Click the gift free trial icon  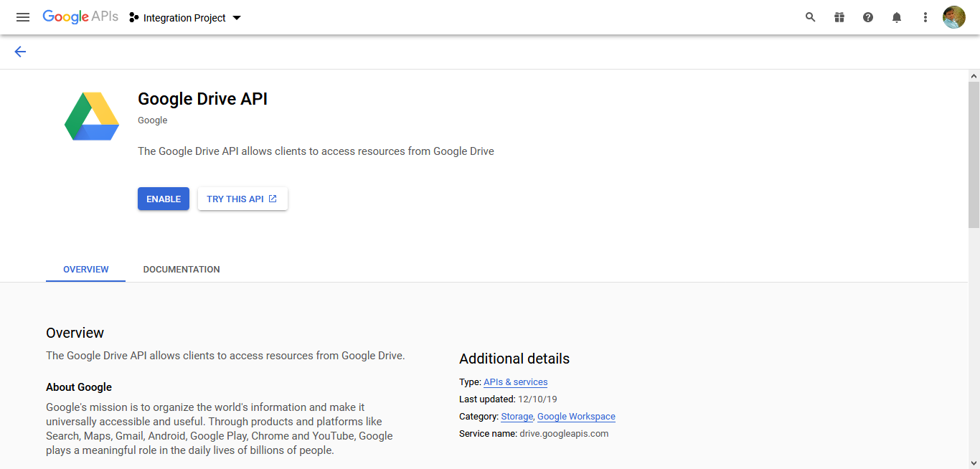[839, 17]
